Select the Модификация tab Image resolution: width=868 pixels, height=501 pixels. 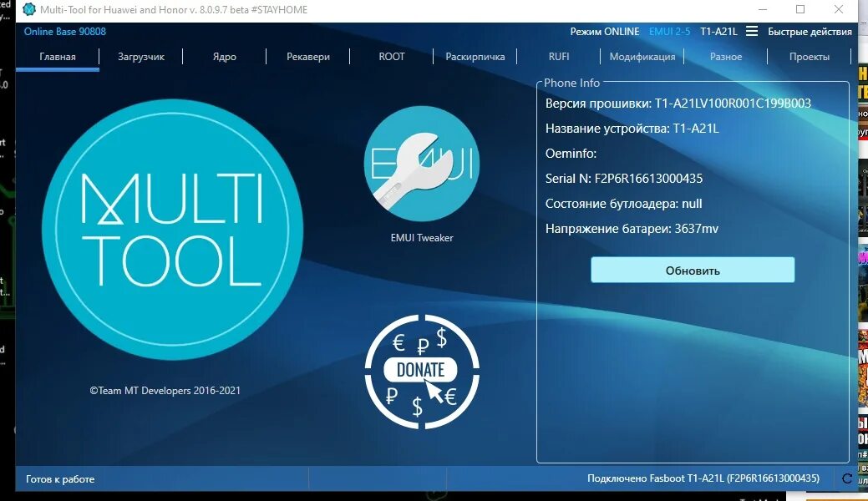[642, 57]
